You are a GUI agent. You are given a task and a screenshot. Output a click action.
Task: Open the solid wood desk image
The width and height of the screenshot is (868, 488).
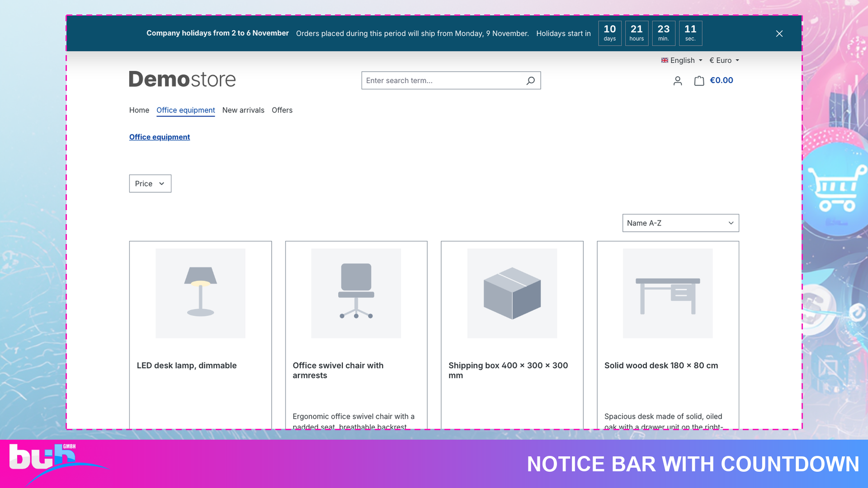tap(668, 293)
